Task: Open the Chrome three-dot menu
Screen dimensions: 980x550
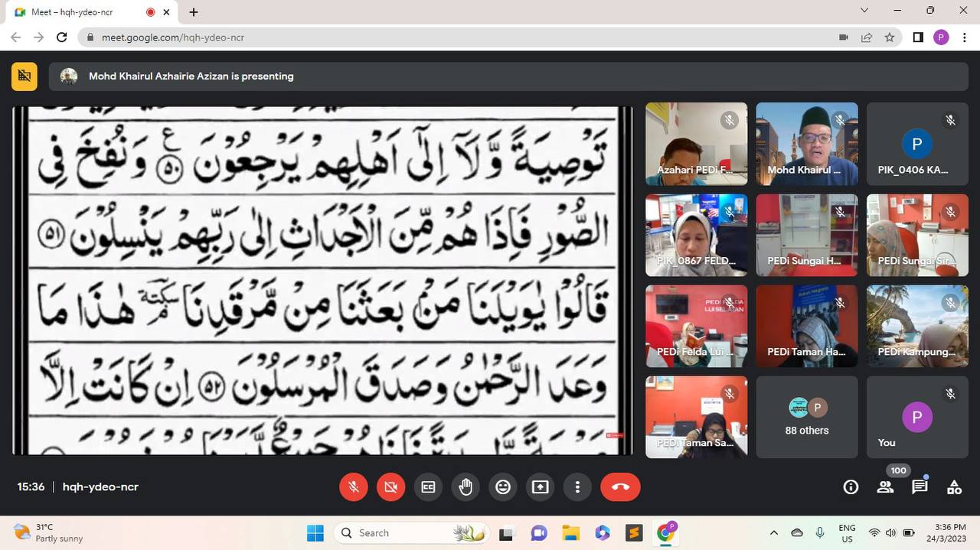Action: tap(963, 37)
